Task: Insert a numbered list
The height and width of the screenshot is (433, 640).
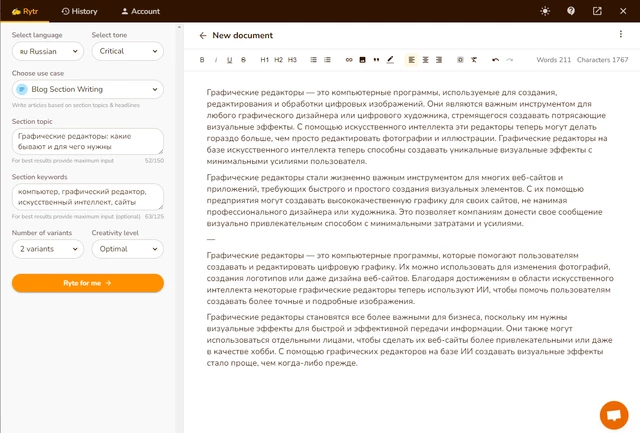Action: pos(327,60)
